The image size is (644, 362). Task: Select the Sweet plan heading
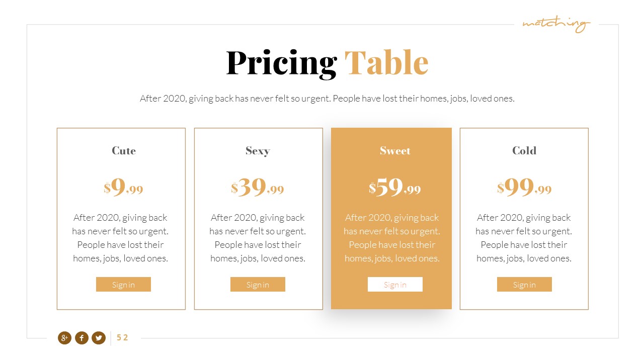click(x=395, y=151)
